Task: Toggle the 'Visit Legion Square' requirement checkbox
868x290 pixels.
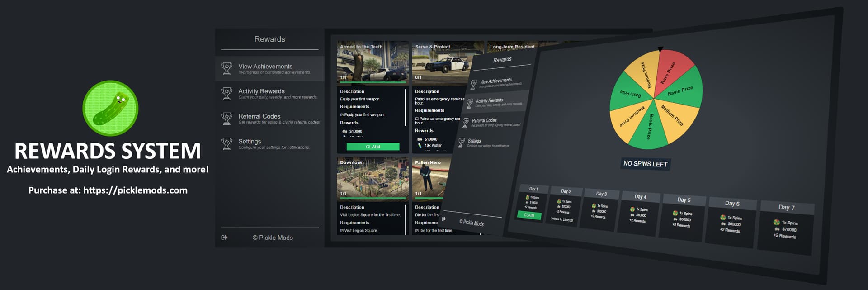Action: (342, 231)
